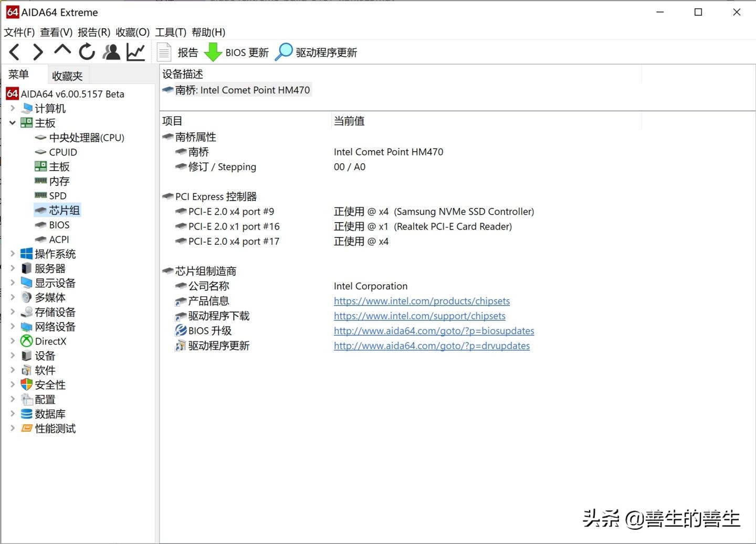This screenshot has width=756, height=544.
Task: Expand the 性能测试 tree branch
Action: pyautogui.click(x=13, y=428)
